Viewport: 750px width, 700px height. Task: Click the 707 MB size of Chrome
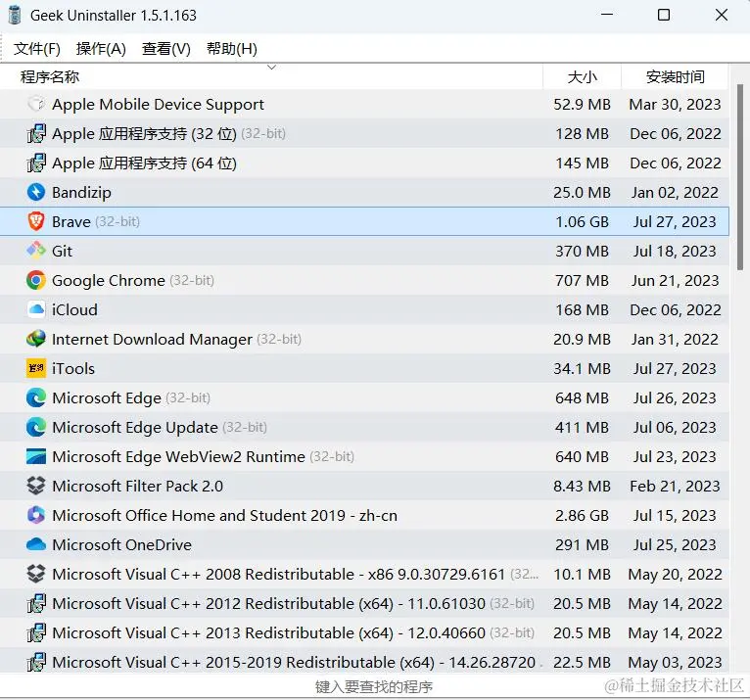(583, 280)
